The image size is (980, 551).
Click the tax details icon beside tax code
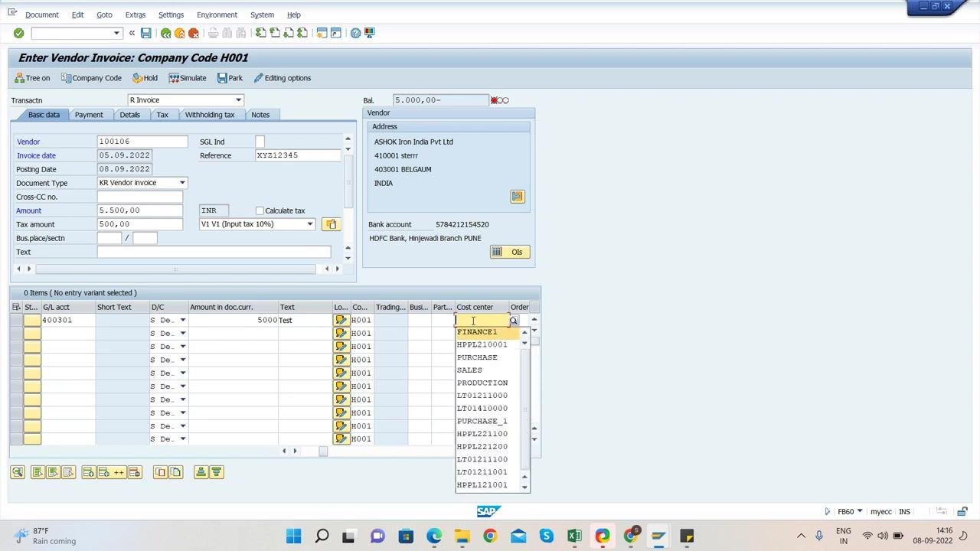pyautogui.click(x=331, y=224)
